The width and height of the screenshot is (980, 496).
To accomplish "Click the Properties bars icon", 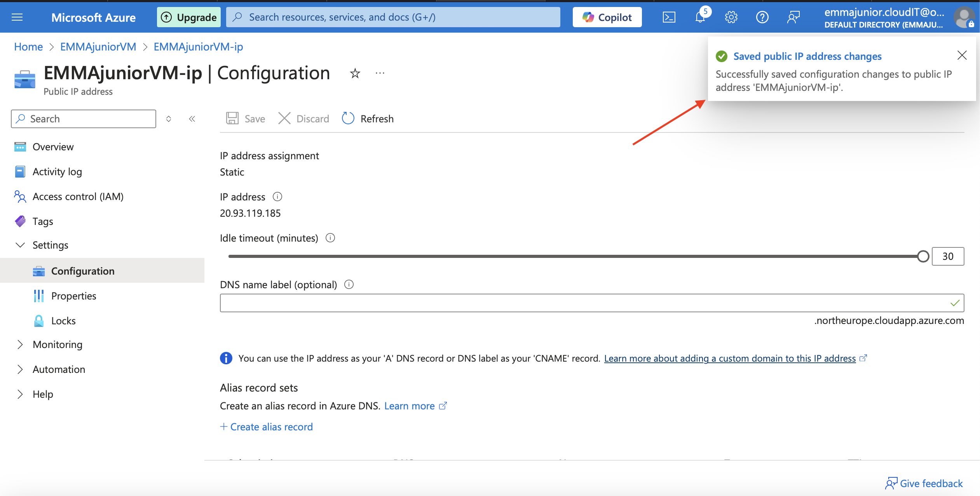I will (x=39, y=296).
